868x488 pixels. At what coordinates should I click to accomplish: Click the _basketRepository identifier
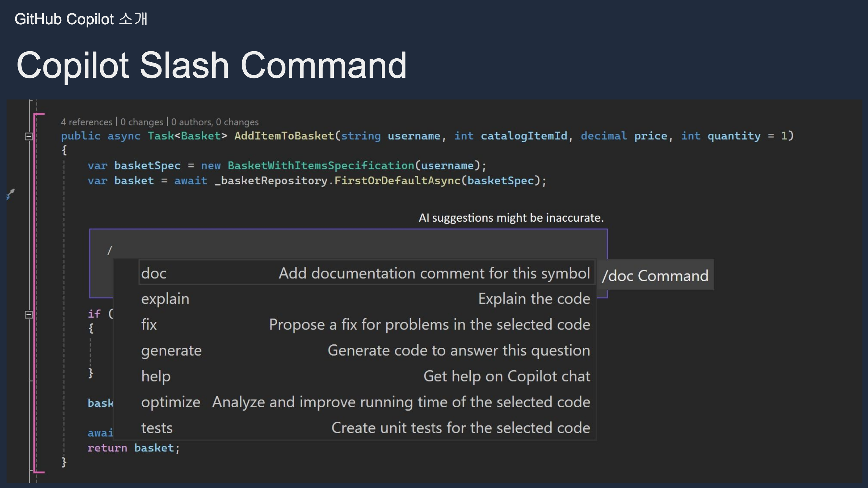tap(271, 181)
